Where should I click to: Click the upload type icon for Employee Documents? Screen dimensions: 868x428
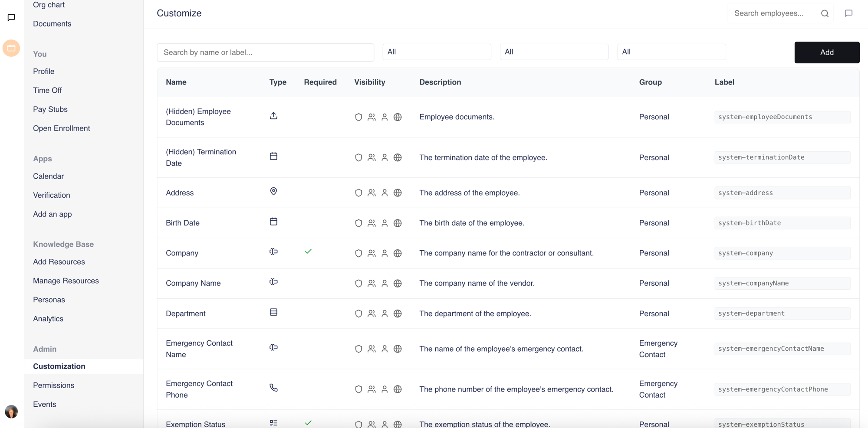point(273,116)
